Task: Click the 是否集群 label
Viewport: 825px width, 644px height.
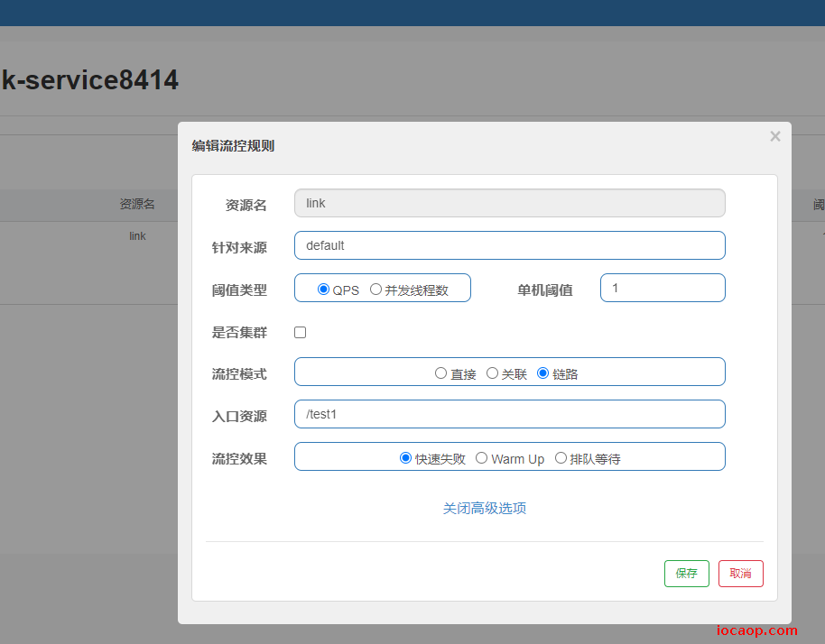Action: click(239, 332)
